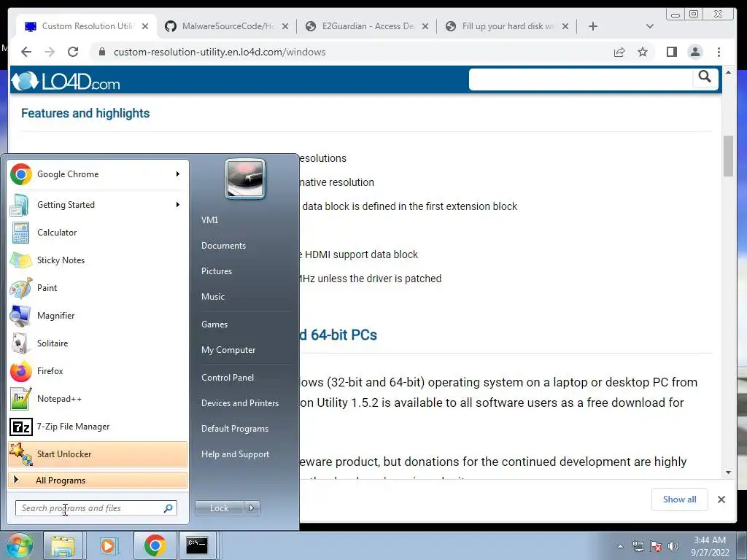View site security lock info
The height and width of the screenshot is (560, 747).
tap(101, 52)
